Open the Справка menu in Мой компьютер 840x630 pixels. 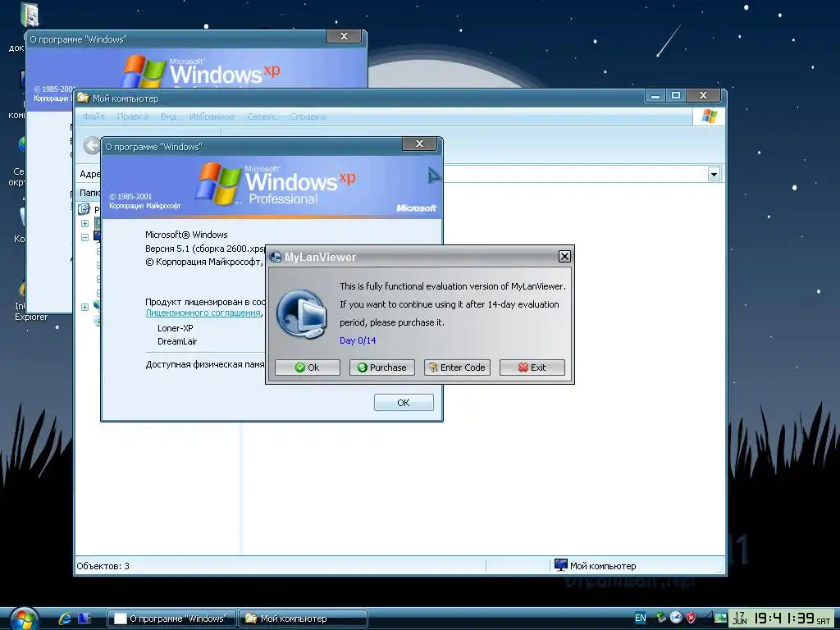pos(308,116)
